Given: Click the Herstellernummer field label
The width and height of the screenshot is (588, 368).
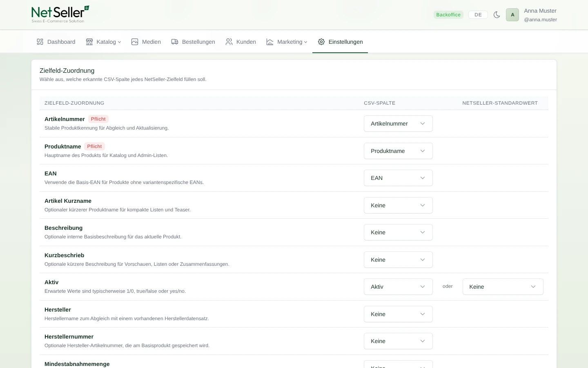Looking at the screenshot, I should point(69,337).
